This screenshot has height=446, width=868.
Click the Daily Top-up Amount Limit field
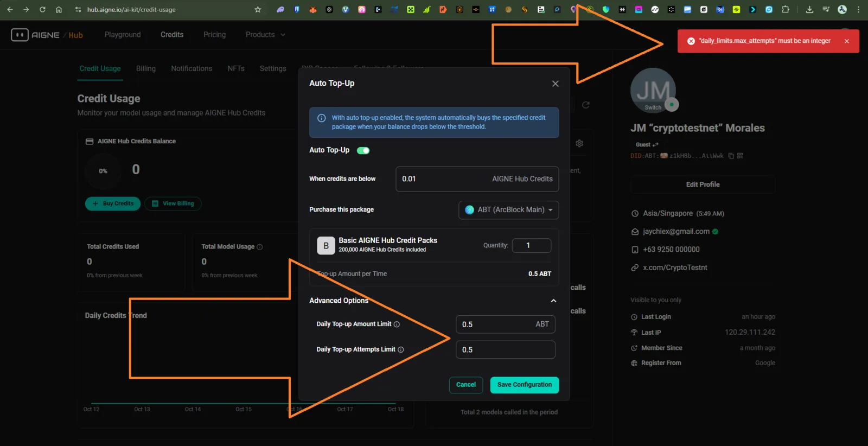tap(505, 324)
